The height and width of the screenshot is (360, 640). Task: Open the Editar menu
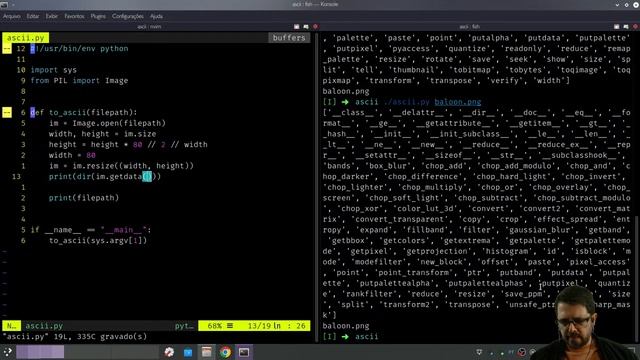pos(33,16)
